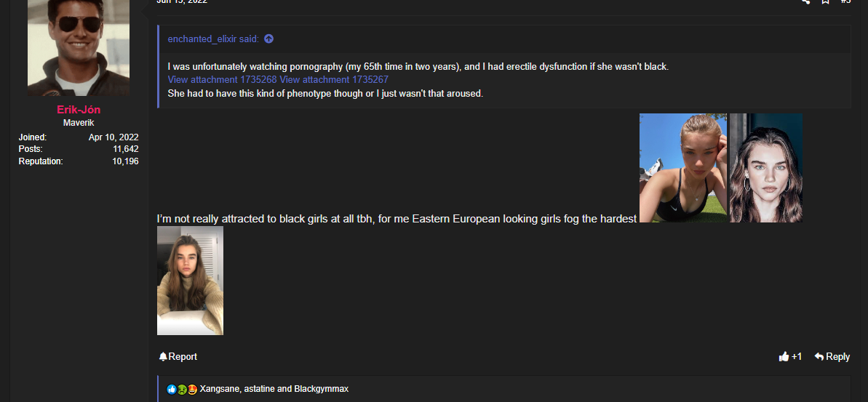Click the reply arrow icon
The image size is (868, 402).
coord(819,357)
